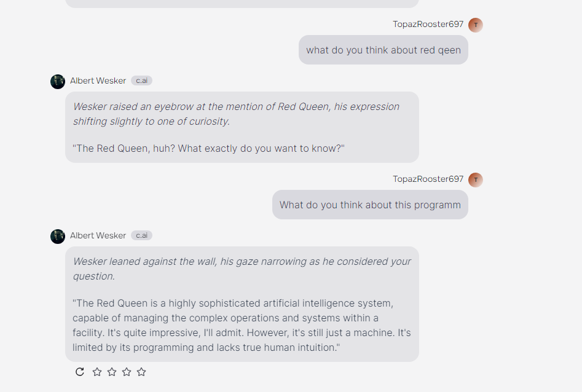The height and width of the screenshot is (392, 582).
Task: Click the c.ai badge on Wesker's first reply
Action: click(141, 81)
